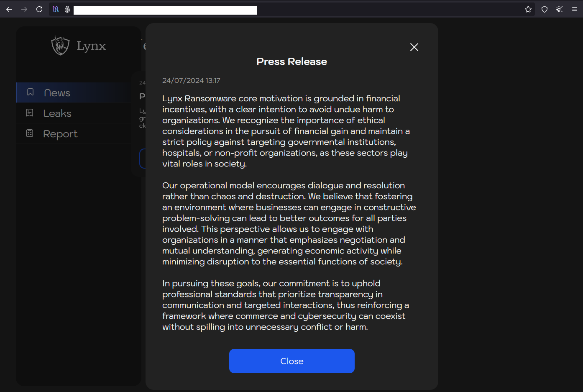Click the purple circuit icon in address bar
This screenshot has width=583, height=392.
56,9
